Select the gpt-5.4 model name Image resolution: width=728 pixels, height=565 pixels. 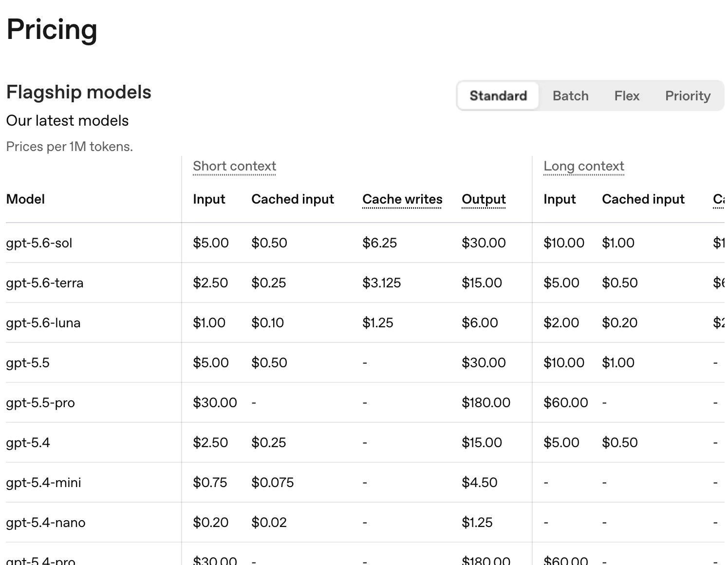28,443
